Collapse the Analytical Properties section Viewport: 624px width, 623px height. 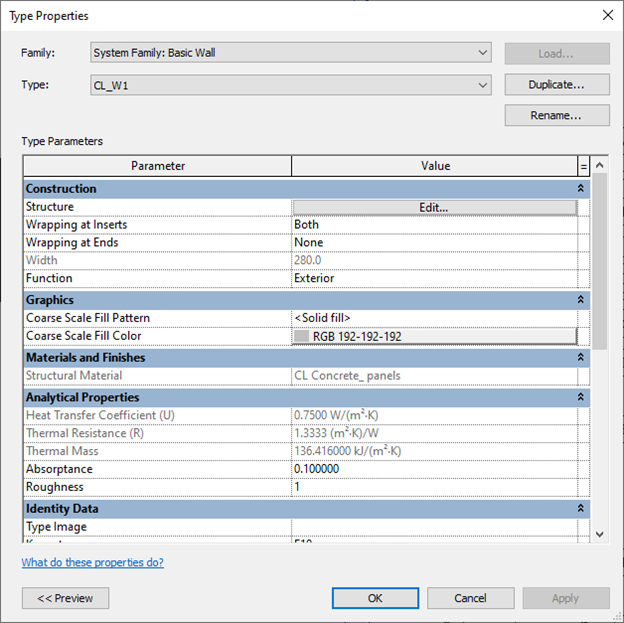point(582,397)
